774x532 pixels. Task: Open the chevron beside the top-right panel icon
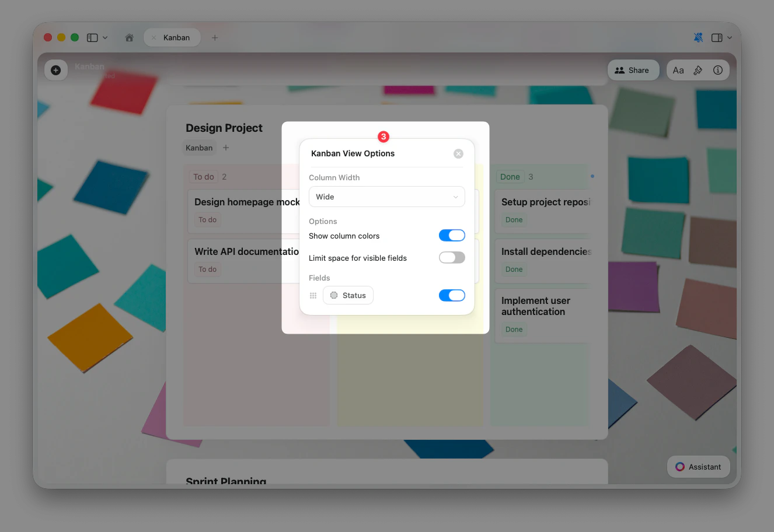[x=728, y=37]
